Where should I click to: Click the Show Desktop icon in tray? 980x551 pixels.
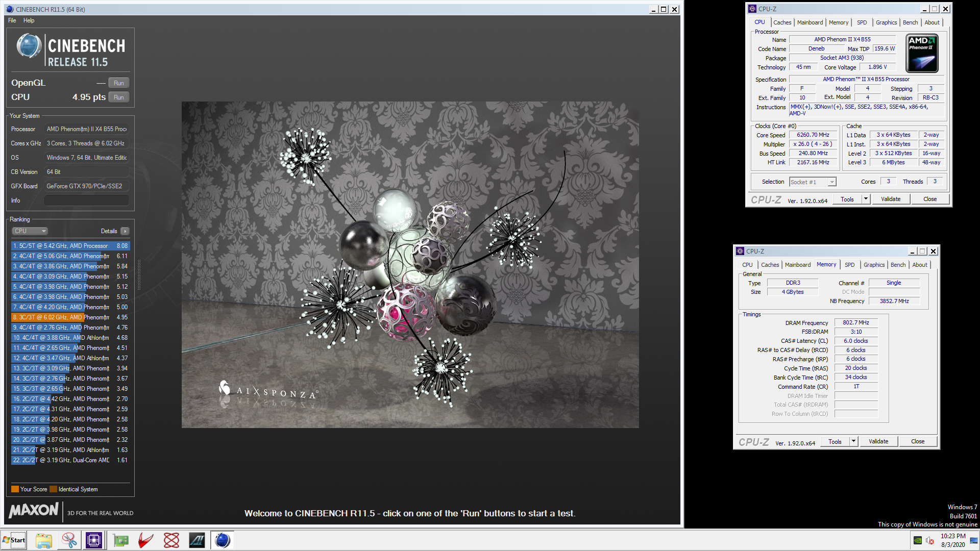pos(974,541)
